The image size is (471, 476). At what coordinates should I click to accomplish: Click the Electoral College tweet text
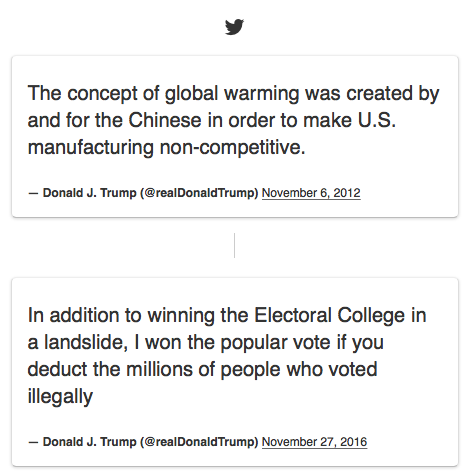(227, 356)
